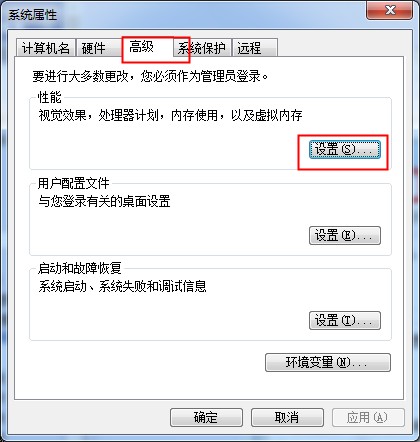This screenshot has width=420, height=442.
Task: Click the 启动和故障恢复 group heading
Action: pos(79,268)
